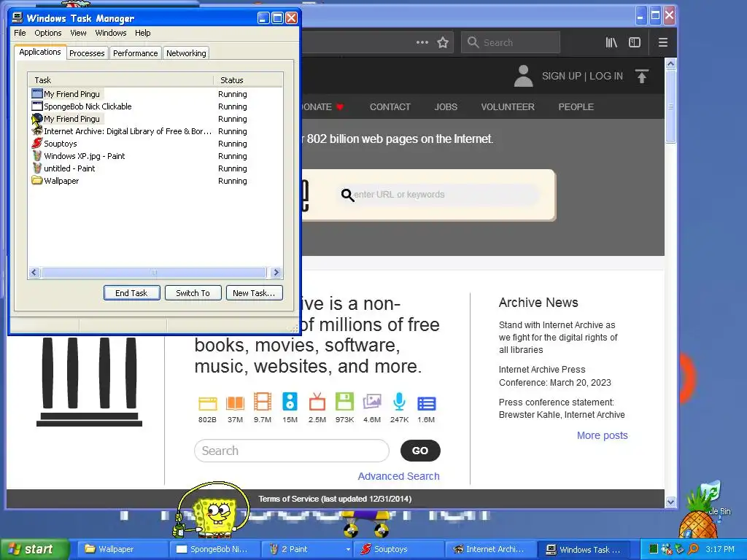Open the Advanced Search link
The width and height of the screenshot is (747, 560).
399,476
